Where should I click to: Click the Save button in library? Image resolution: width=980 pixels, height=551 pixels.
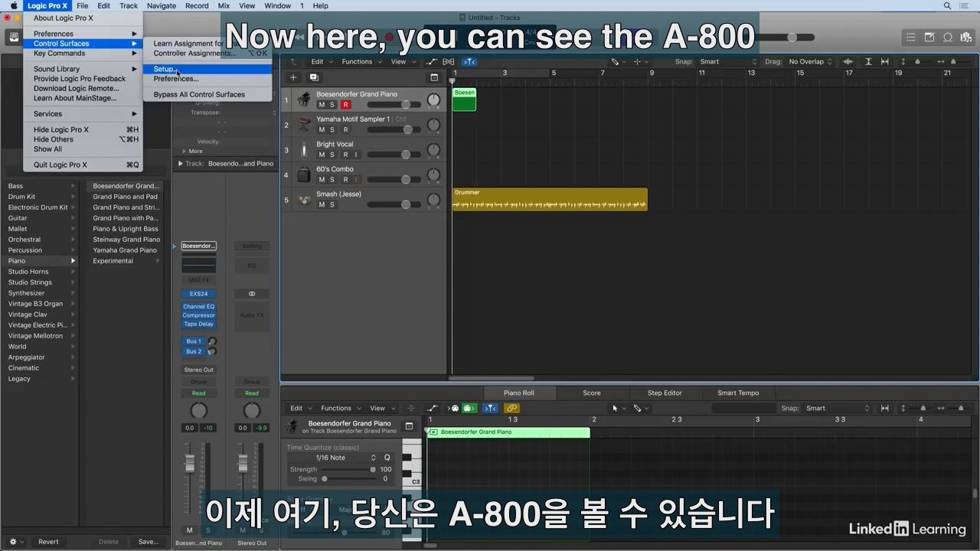coord(148,542)
